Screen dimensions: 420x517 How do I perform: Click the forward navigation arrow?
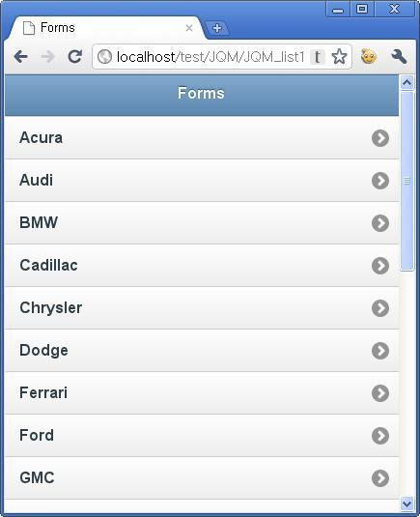47,57
